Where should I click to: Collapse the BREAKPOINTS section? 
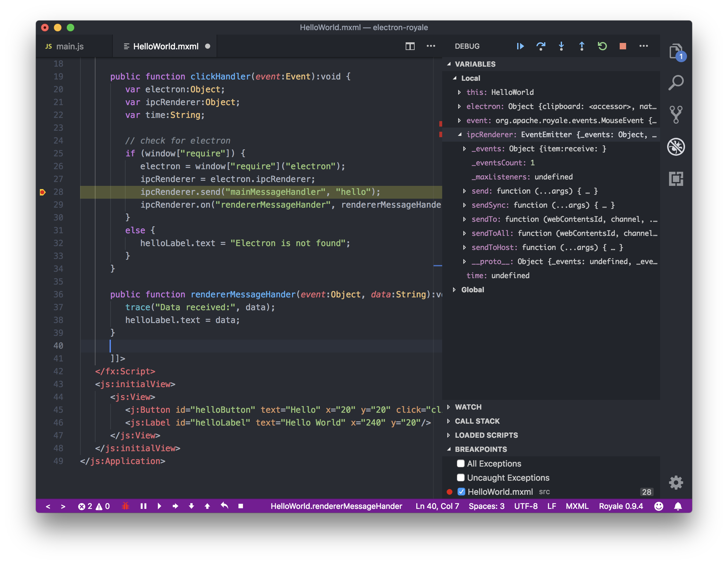click(x=449, y=449)
